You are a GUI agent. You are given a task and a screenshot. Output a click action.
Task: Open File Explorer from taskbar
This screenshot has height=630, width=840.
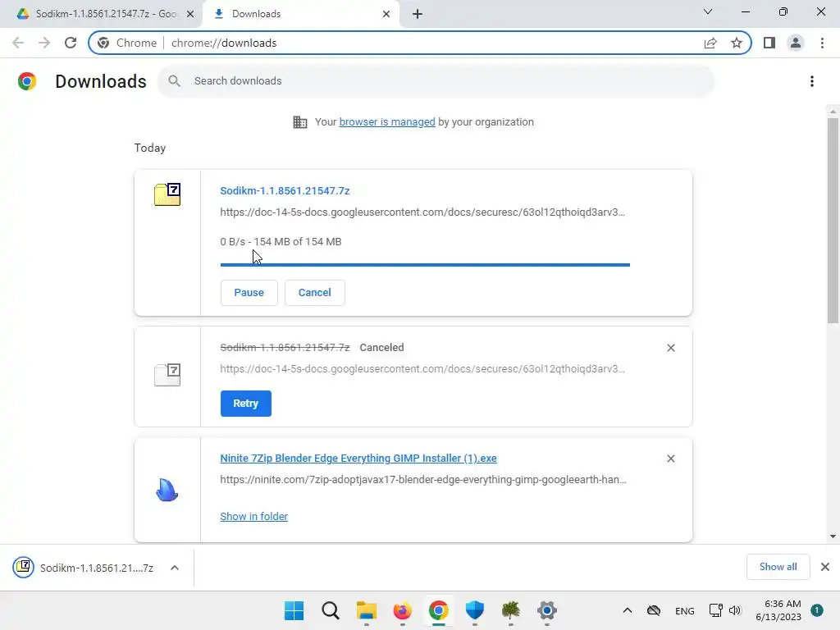click(367, 610)
